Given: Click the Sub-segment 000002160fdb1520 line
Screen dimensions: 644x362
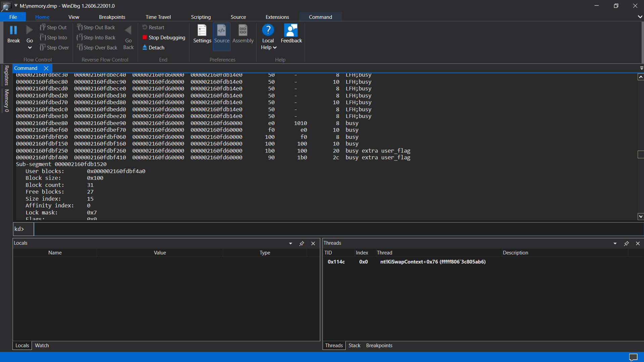Looking at the screenshot, I should coord(61,164).
